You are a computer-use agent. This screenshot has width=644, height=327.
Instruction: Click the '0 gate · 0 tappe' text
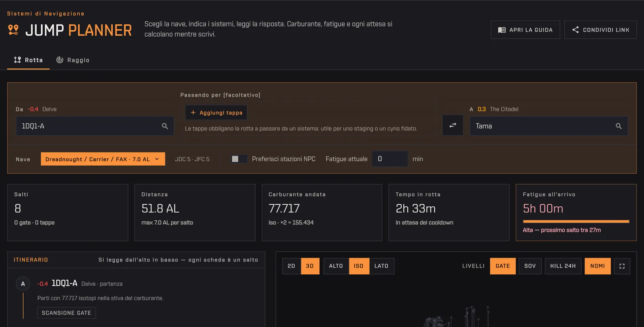click(35, 222)
